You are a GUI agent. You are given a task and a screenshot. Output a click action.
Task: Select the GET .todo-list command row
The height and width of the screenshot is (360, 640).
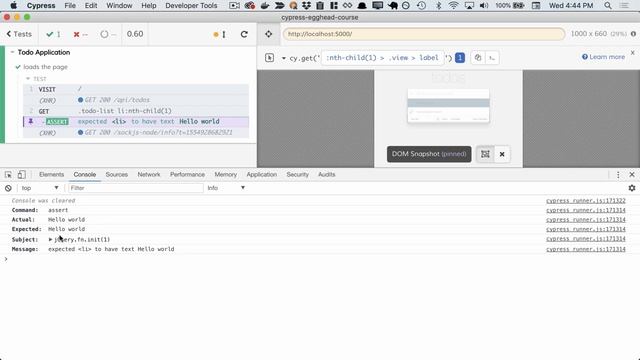(136, 111)
